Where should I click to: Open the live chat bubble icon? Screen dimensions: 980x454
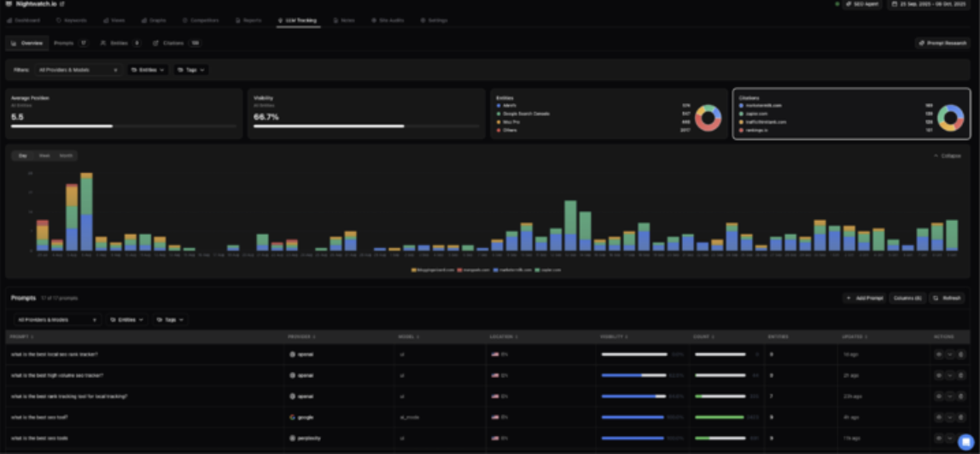tap(965, 441)
